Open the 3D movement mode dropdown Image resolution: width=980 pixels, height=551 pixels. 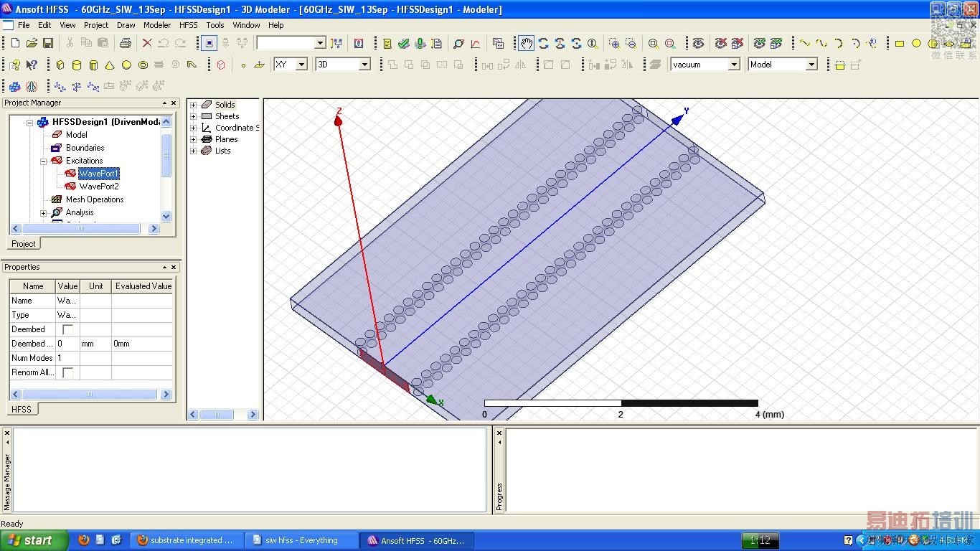[364, 65]
